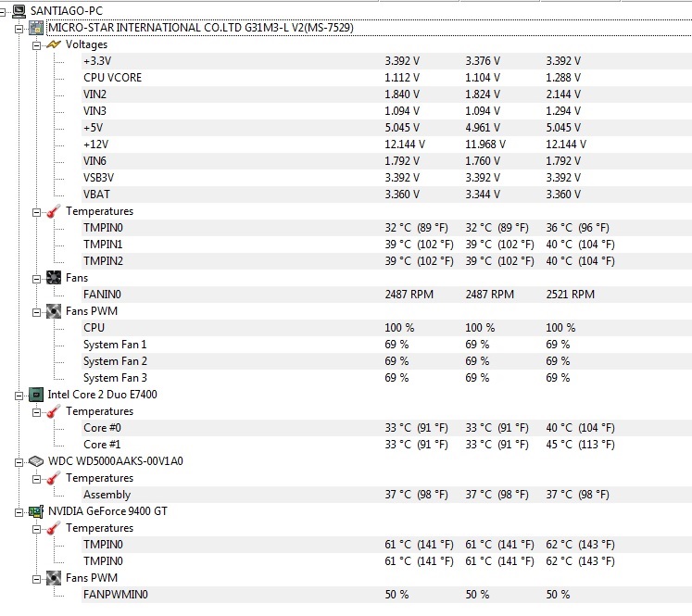Select the VBAT voltage row
Screen dimensions: 692x616
[386, 195]
